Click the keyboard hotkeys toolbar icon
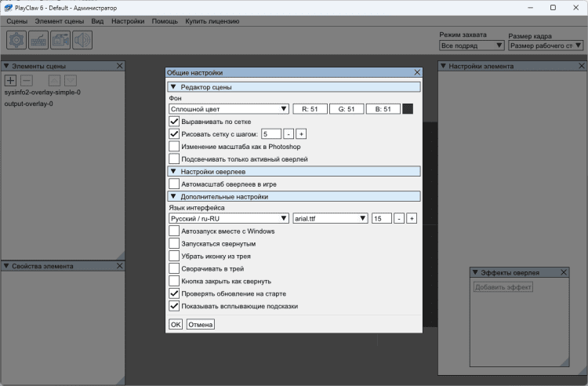 pos(38,39)
